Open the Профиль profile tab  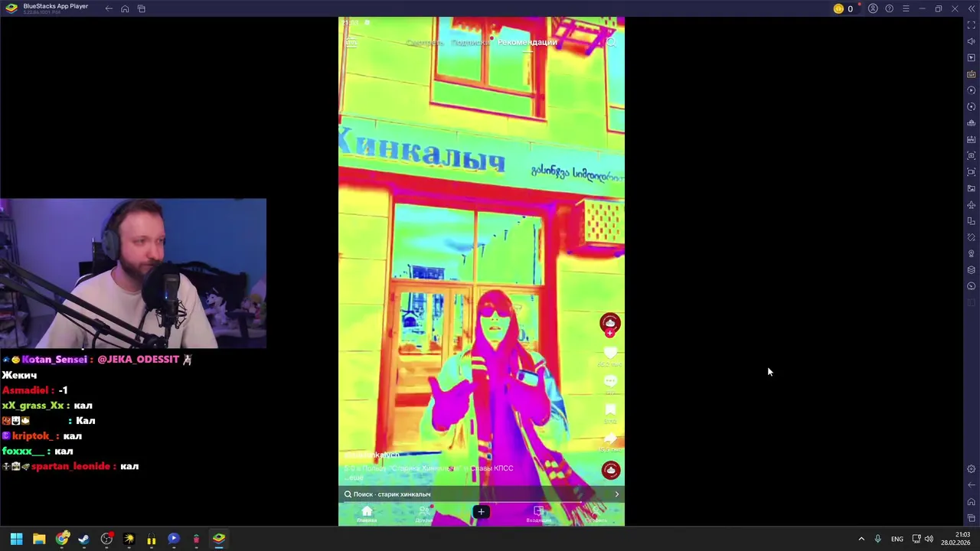coord(596,514)
